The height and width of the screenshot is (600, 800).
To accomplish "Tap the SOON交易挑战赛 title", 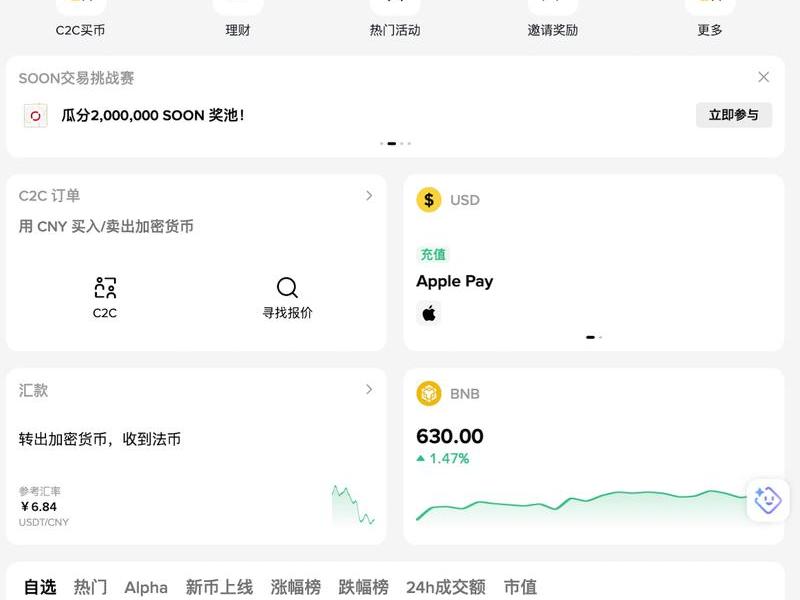I will [x=76, y=78].
